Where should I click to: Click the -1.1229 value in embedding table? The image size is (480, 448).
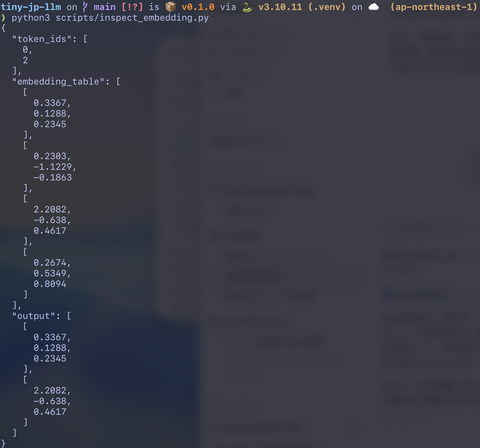[53, 167]
